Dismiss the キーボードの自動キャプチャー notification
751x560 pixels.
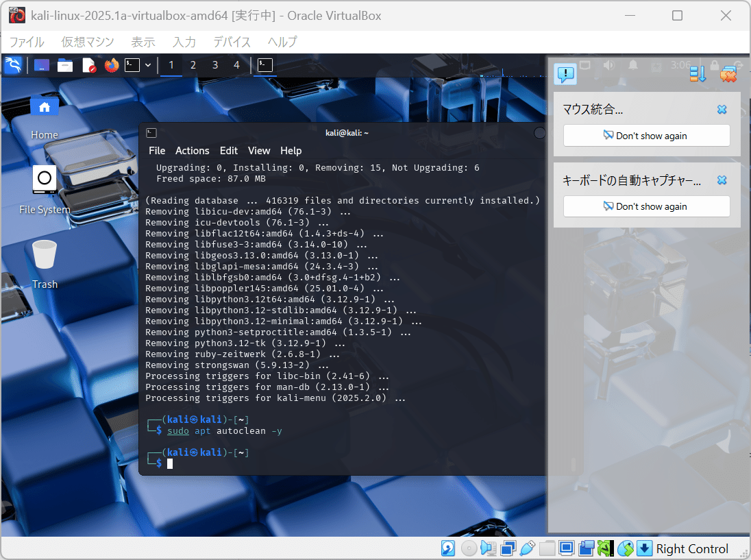722,180
